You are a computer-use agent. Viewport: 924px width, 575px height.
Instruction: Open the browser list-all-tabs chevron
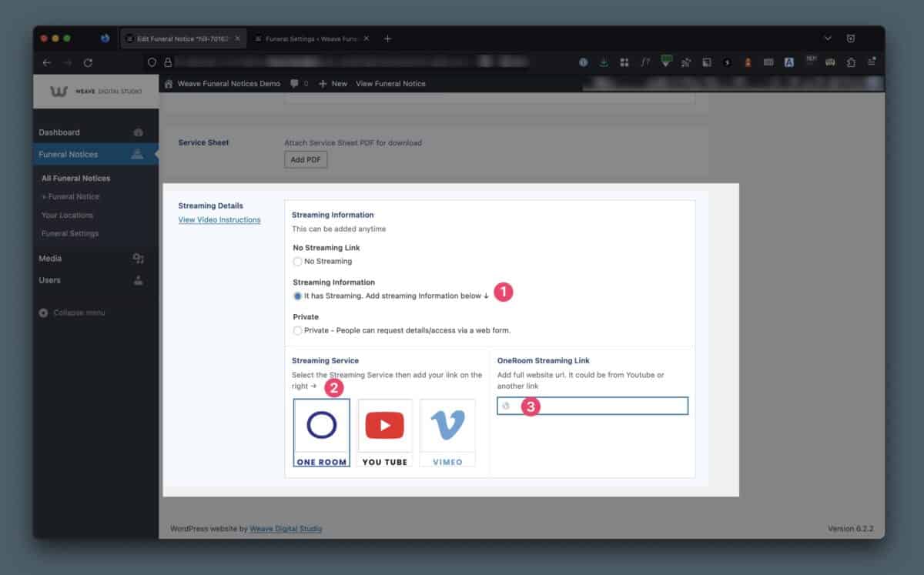[828, 38]
